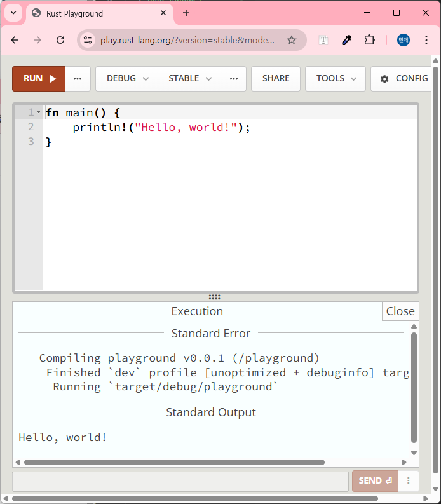Close the Rust Playground tab
441x504 pixels.
click(x=163, y=13)
